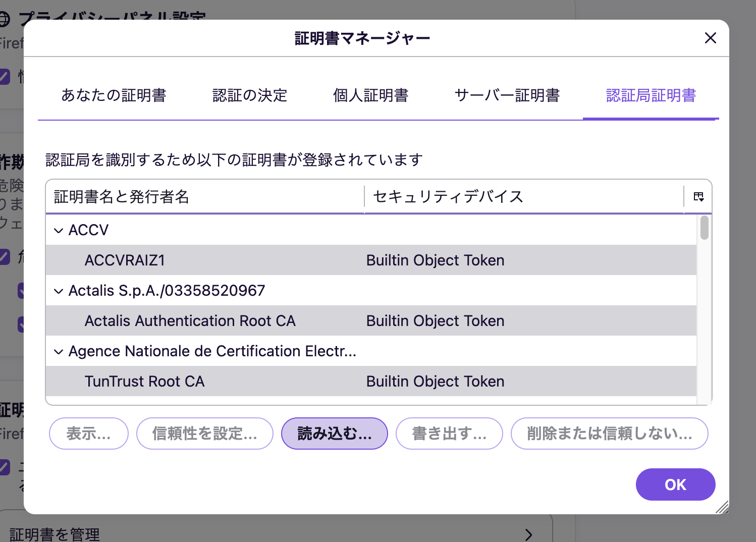Image resolution: width=756 pixels, height=542 pixels.
Task: Select Actalis Authentication Root CA row
Action: [x=371, y=320]
